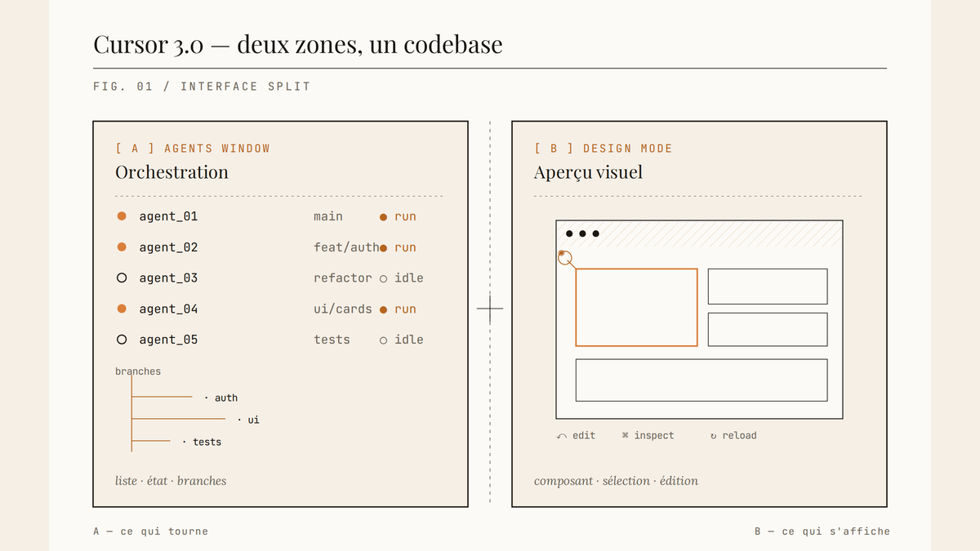980x551 pixels.
Task: Click the third black window dot in the preview
Action: pyautogui.click(x=595, y=234)
